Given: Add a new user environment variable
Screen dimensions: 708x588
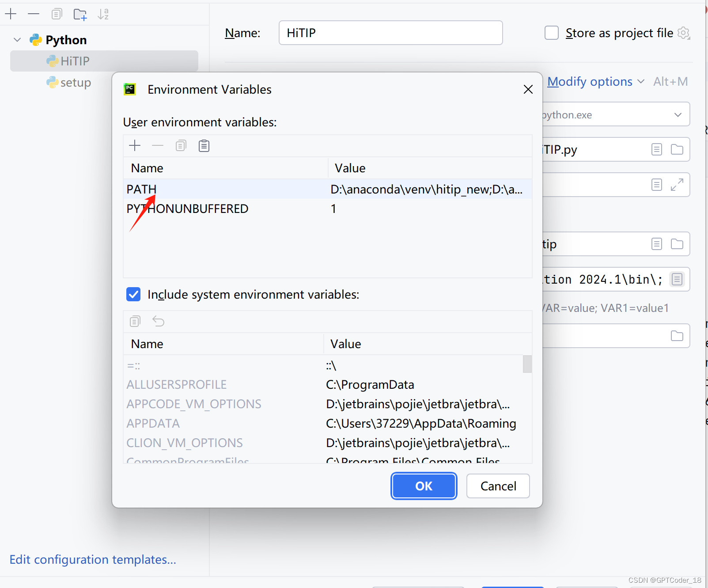Looking at the screenshot, I should pos(135,145).
